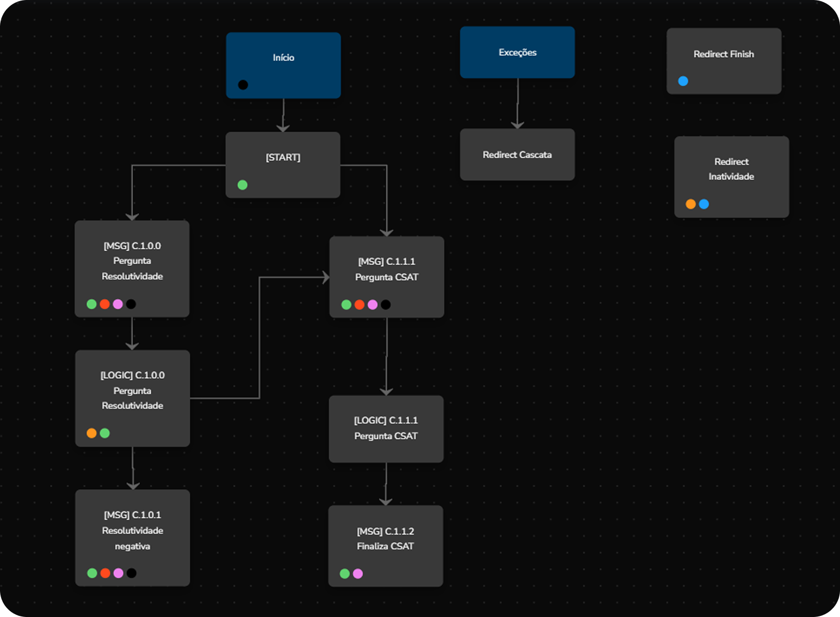840x617 pixels.
Task: Open [MSG] C.1.0.1 Resolutividade negativa node
Action: coord(132,531)
